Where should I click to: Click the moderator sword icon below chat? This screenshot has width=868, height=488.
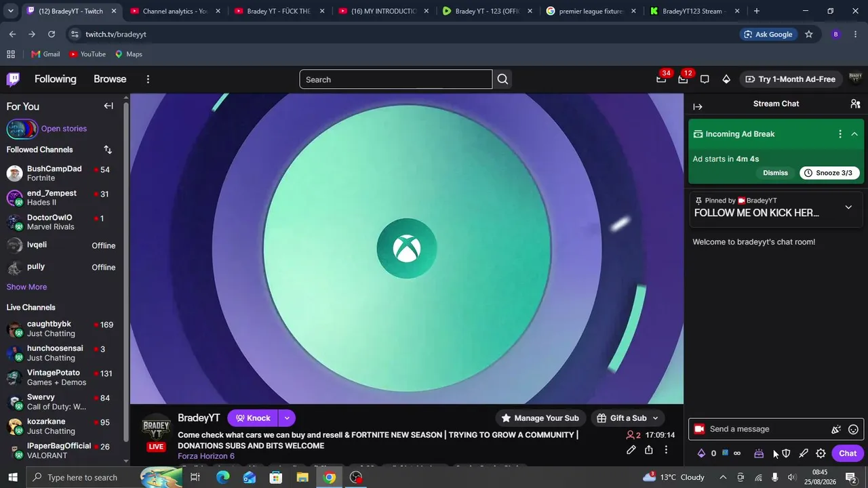click(804, 453)
